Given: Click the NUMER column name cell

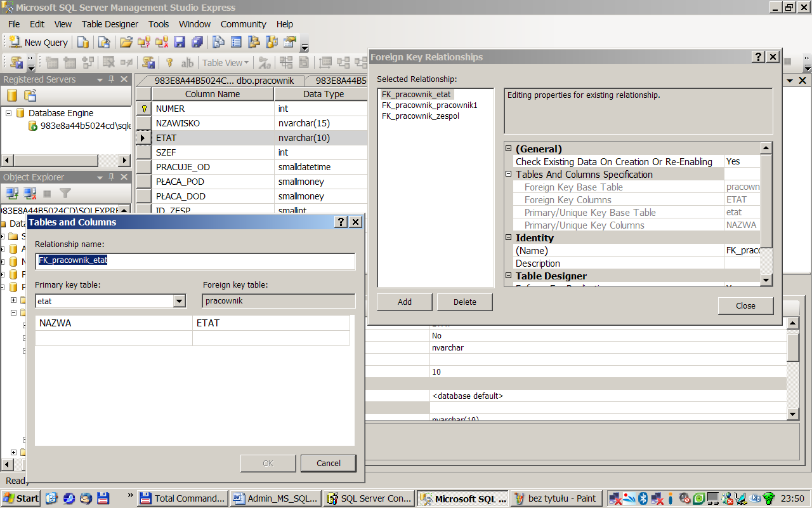Looking at the screenshot, I should click(x=213, y=109).
